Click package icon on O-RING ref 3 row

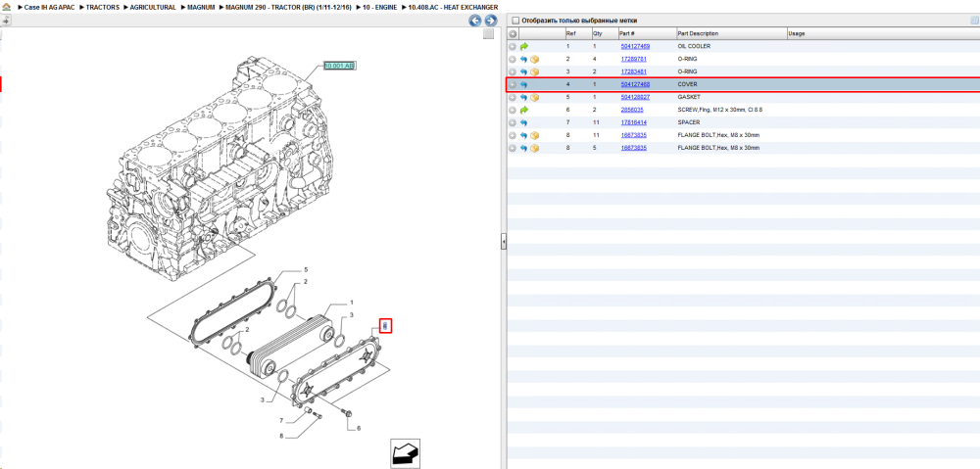(534, 71)
